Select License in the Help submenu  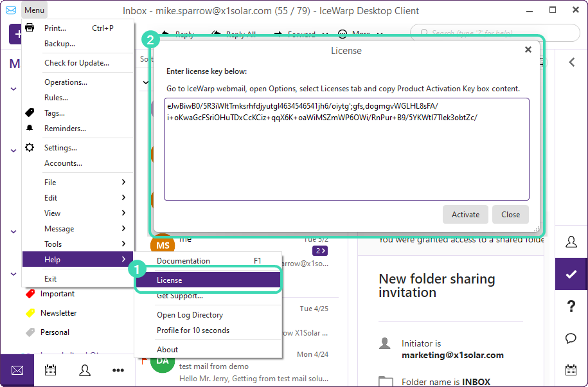point(208,280)
